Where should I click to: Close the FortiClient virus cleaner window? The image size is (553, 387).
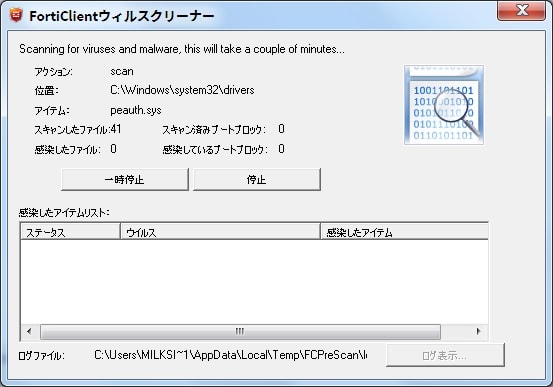[521, 10]
